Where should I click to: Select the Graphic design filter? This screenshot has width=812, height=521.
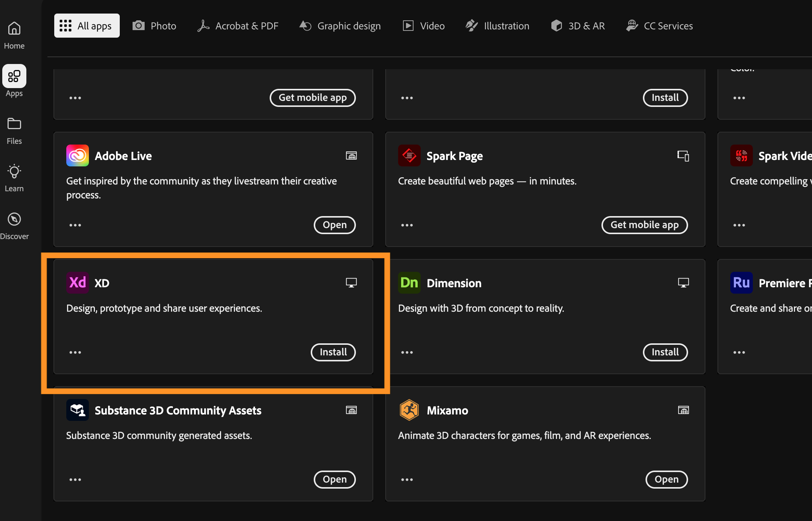(339, 25)
